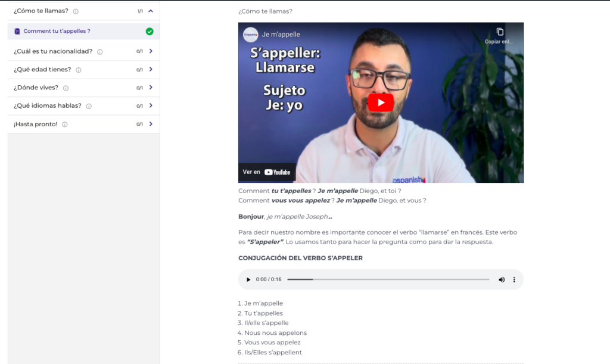The height and width of the screenshot is (364, 610).
Task: Click list item Ils/Elles s'appellent
Action: 273,352
